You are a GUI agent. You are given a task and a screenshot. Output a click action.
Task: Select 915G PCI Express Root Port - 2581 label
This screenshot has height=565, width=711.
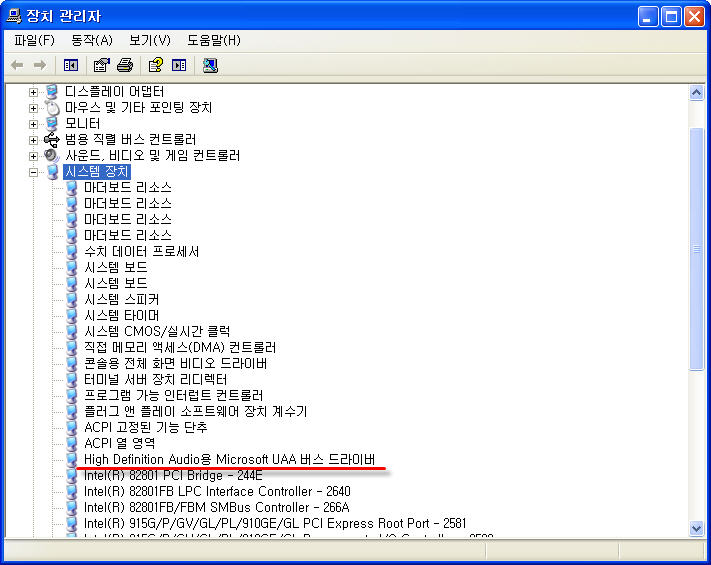[275, 523]
